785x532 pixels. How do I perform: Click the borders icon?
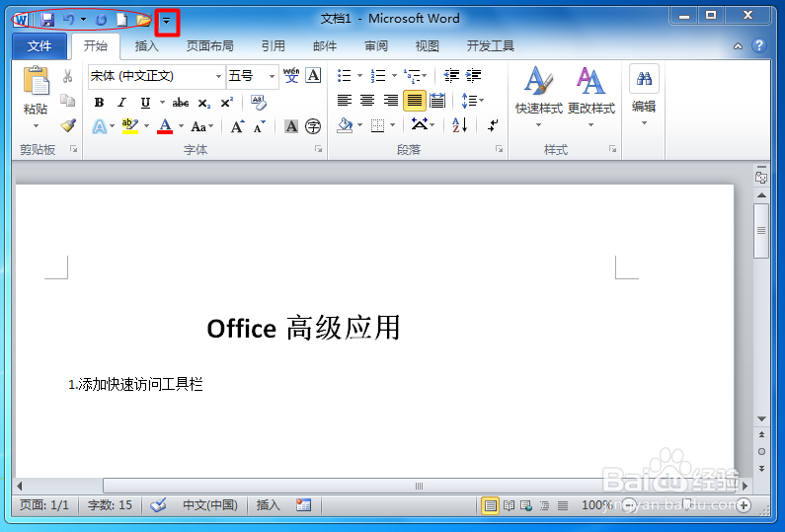pos(377,125)
